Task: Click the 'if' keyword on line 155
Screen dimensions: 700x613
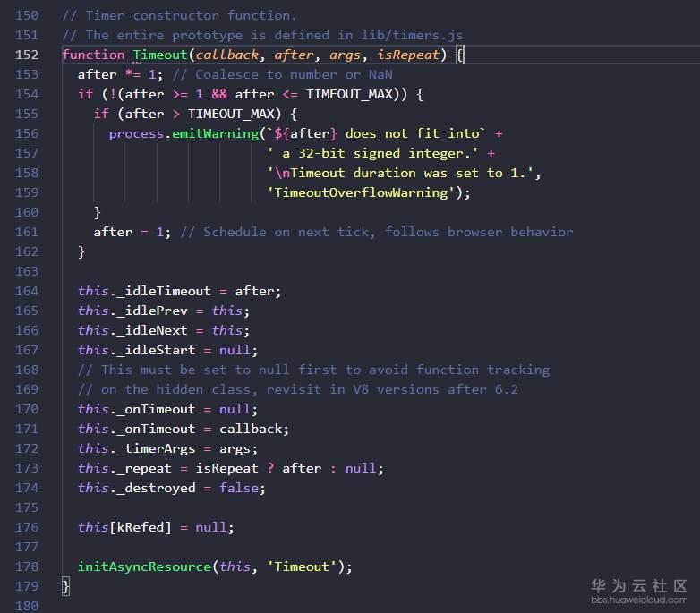Action: tap(101, 114)
